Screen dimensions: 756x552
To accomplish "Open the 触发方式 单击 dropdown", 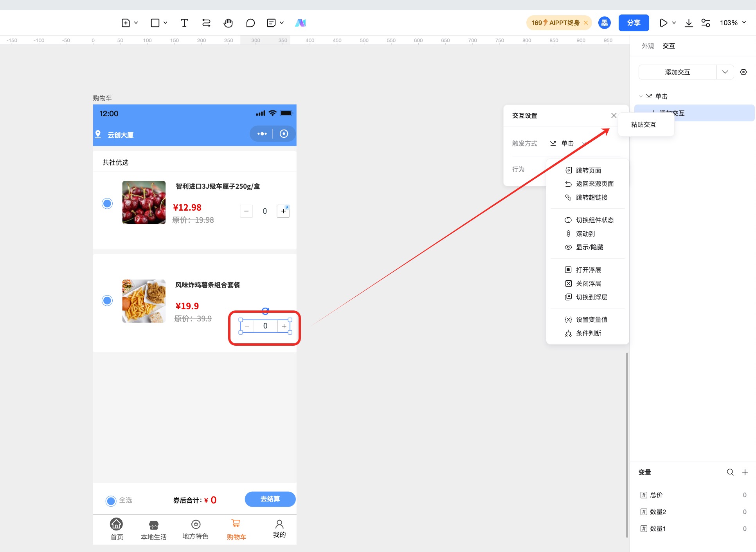I will (x=567, y=143).
